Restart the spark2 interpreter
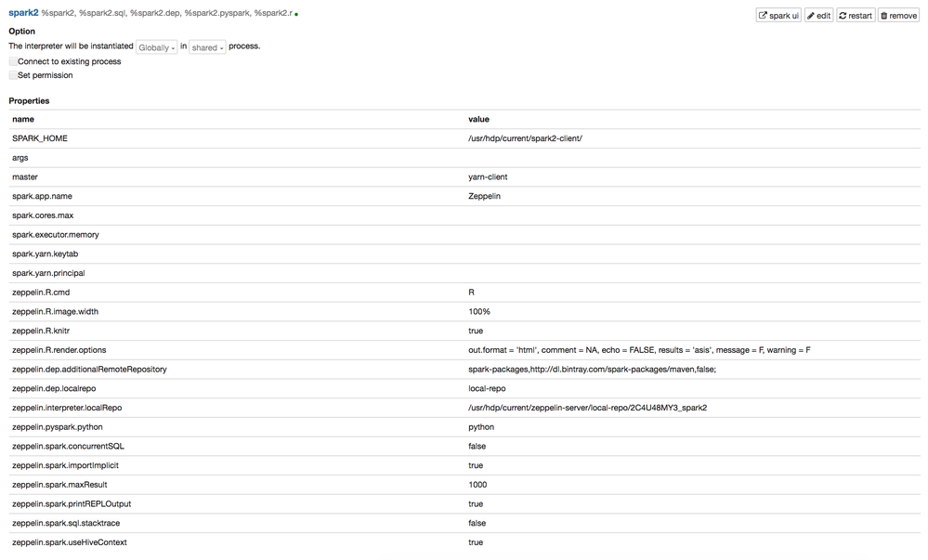 point(856,15)
